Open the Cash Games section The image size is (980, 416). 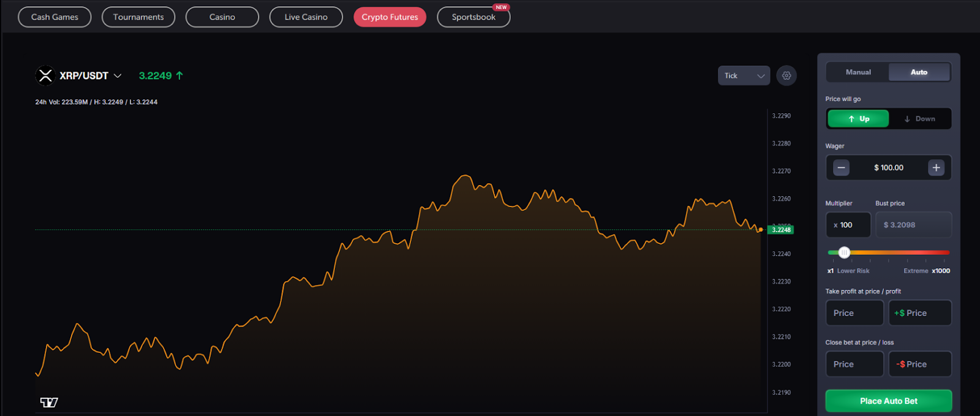tap(55, 17)
